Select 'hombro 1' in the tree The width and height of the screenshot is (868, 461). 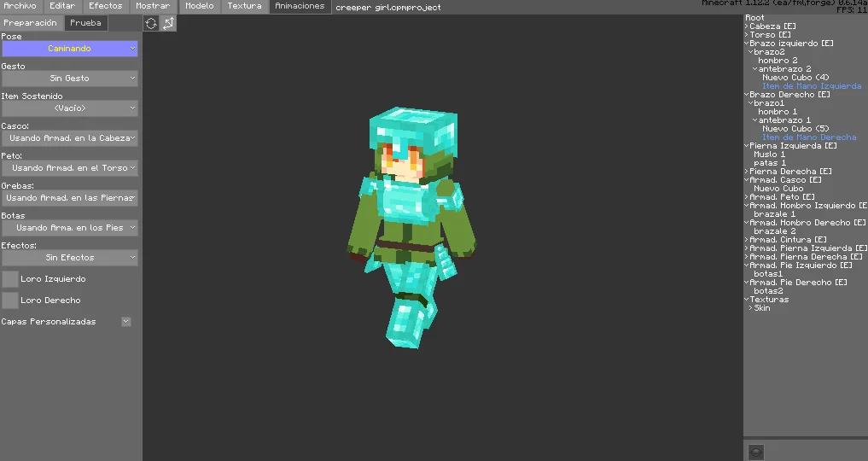[778, 112]
